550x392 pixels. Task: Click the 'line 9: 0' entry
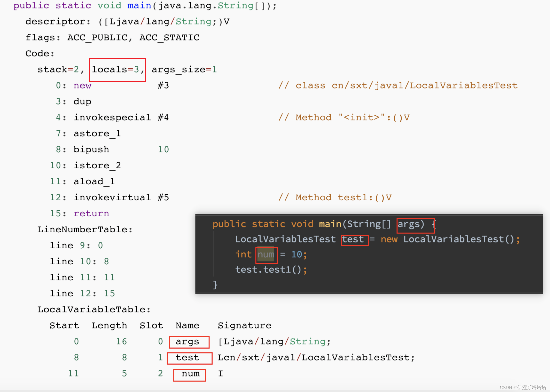tap(76, 245)
